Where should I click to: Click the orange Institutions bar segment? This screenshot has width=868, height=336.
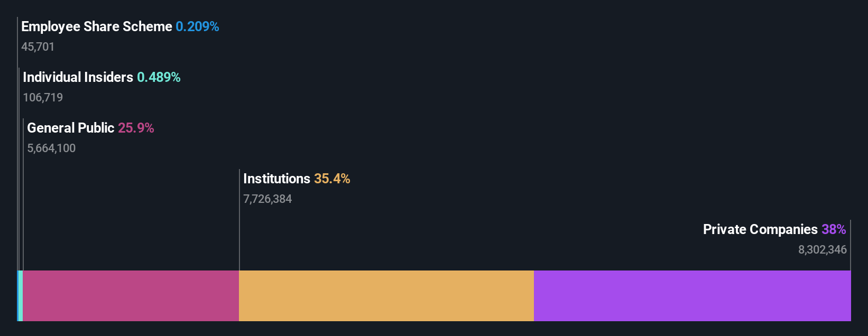click(x=386, y=296)
